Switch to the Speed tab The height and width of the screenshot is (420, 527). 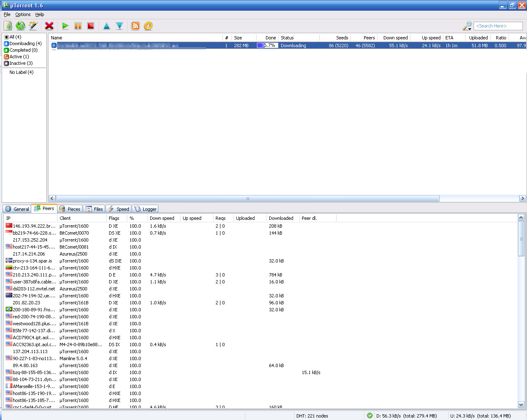tap(119, 209)
